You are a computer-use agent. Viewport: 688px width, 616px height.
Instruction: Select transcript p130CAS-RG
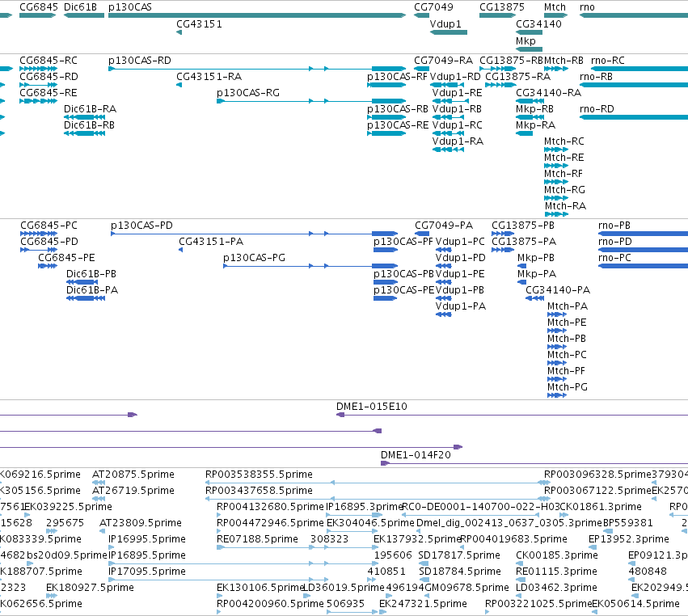[311, 101]
